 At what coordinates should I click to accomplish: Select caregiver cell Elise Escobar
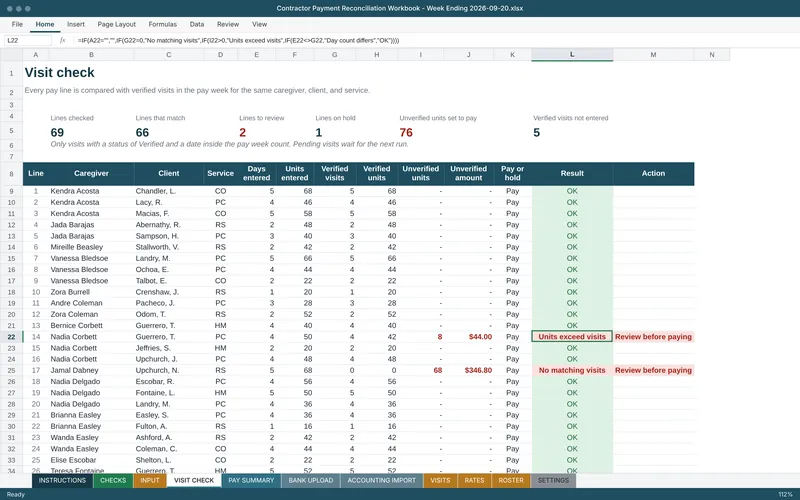click(91, 460)
